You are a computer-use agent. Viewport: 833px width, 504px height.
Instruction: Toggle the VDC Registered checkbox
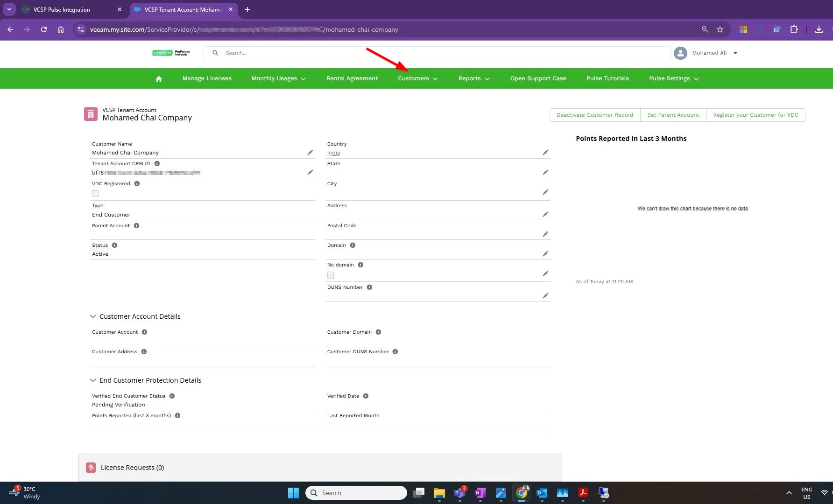(x=95, y=194)
